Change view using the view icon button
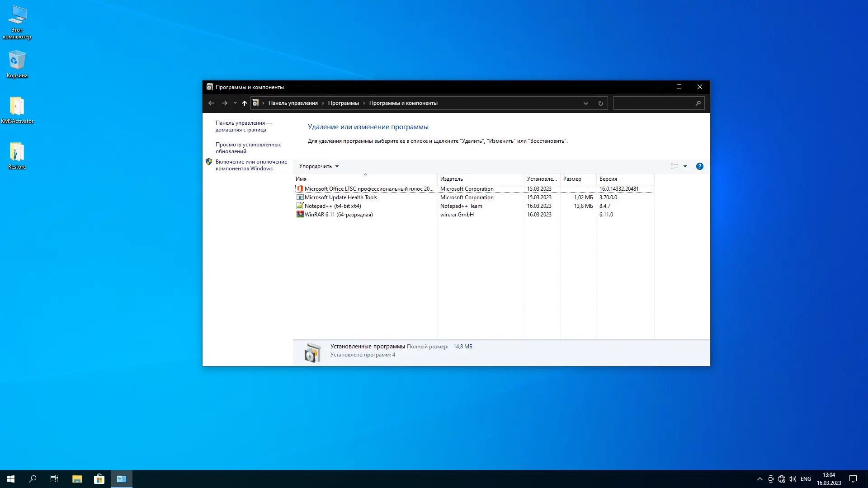Image resolution: width=868 pixels, height=488 pixels. (674, 166)
